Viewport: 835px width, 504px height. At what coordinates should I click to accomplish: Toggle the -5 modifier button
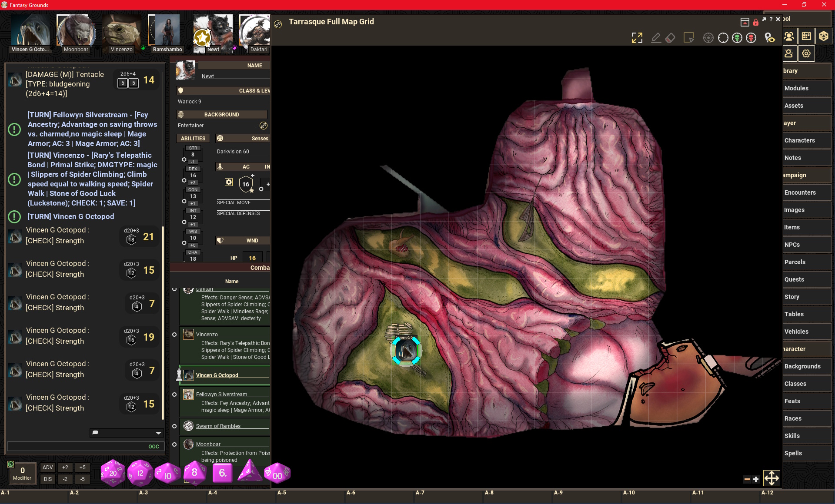(x=82, y=479)
